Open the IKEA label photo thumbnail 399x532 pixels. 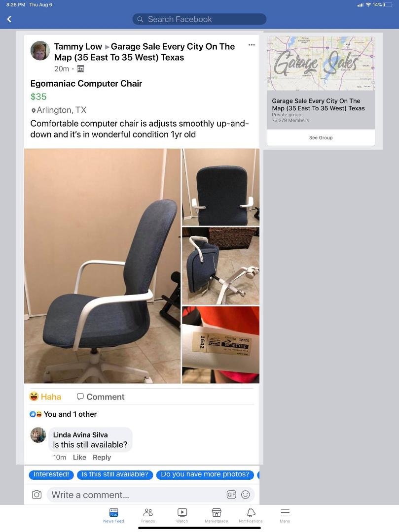click(x=221, y=345)
